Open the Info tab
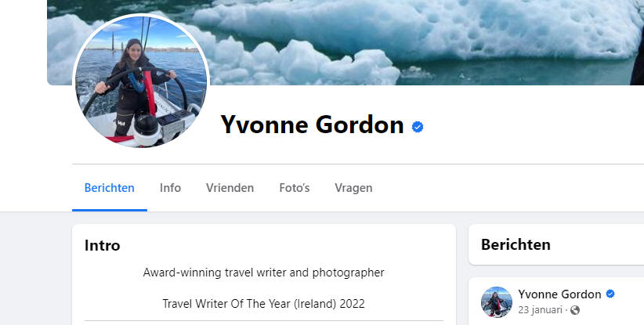The image size is (644, 325). pyautogui.click(x=170, y=188)
